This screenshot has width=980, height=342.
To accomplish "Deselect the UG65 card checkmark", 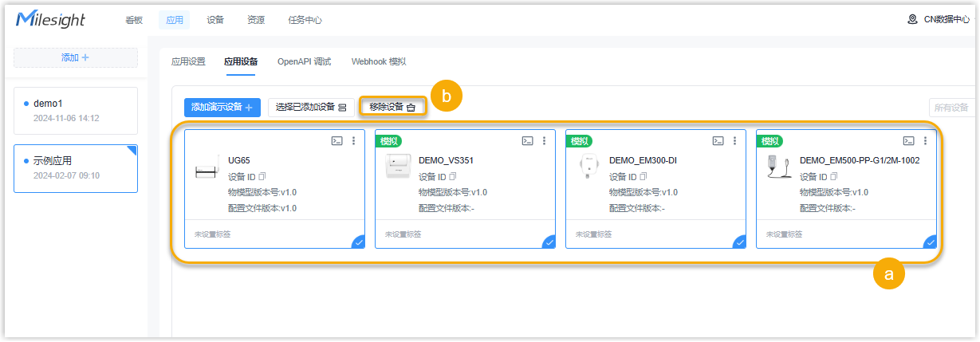I will (x=359, y=242).
